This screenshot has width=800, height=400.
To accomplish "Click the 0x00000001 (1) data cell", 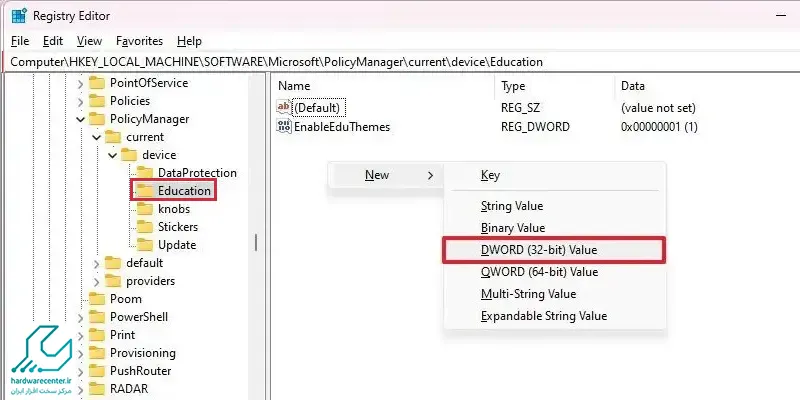I will tap(659, 127).
